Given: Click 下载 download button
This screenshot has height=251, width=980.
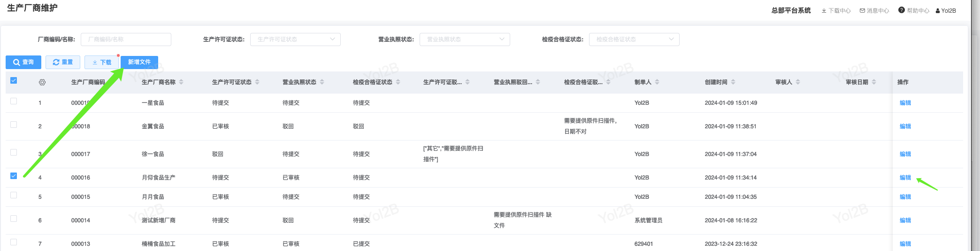Looking at the screenshot, I should 101,62.
